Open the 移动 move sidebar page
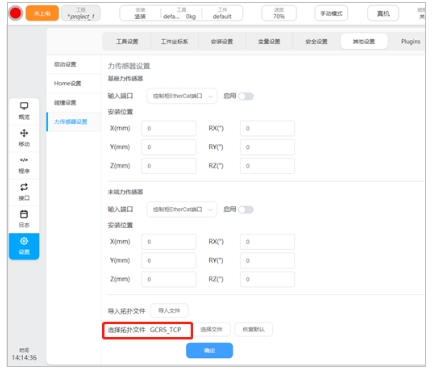Image resolution: width=441 pixels, height=373 pixels. 24,138
